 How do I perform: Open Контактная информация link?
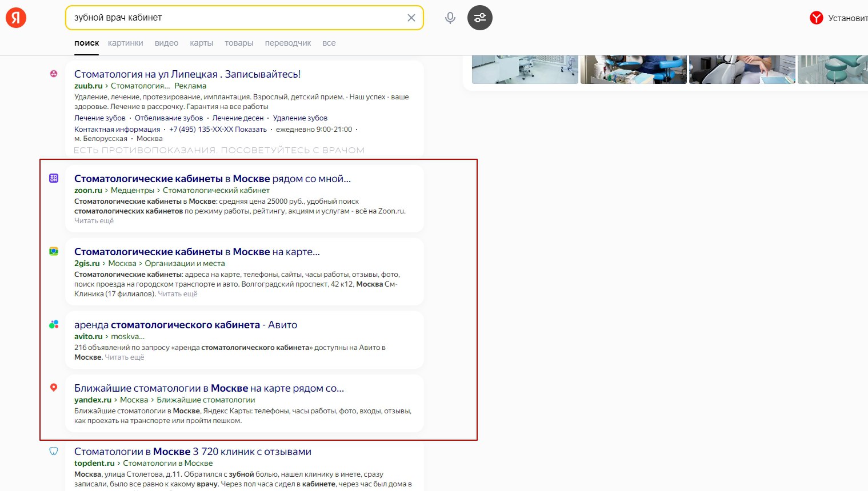[117, 129]
